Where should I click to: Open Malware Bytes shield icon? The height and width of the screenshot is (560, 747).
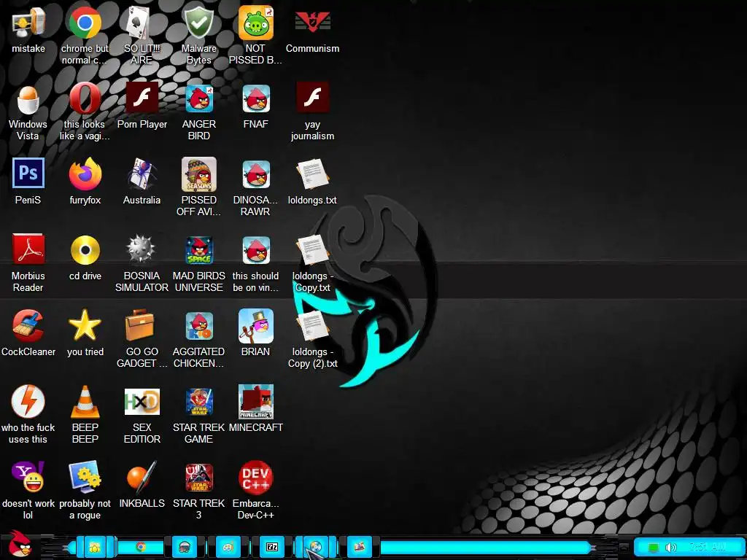(x=198, y=23)
